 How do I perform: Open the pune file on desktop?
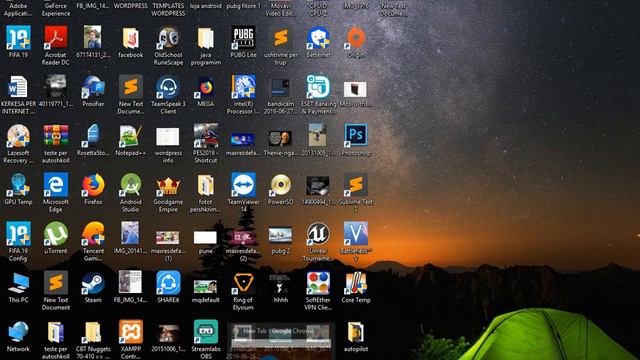pos(206,238)
